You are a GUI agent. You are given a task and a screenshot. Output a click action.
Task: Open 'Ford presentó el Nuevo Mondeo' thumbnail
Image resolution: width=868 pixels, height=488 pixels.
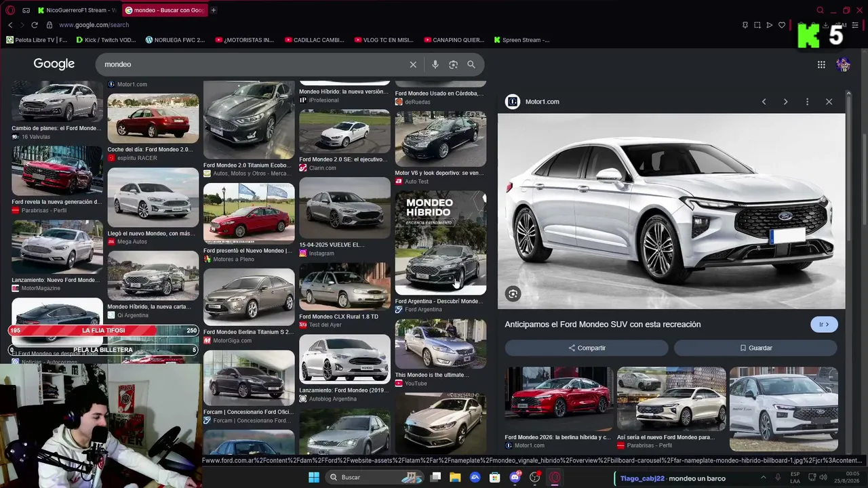pyautogui.click(x=249, y=214)
